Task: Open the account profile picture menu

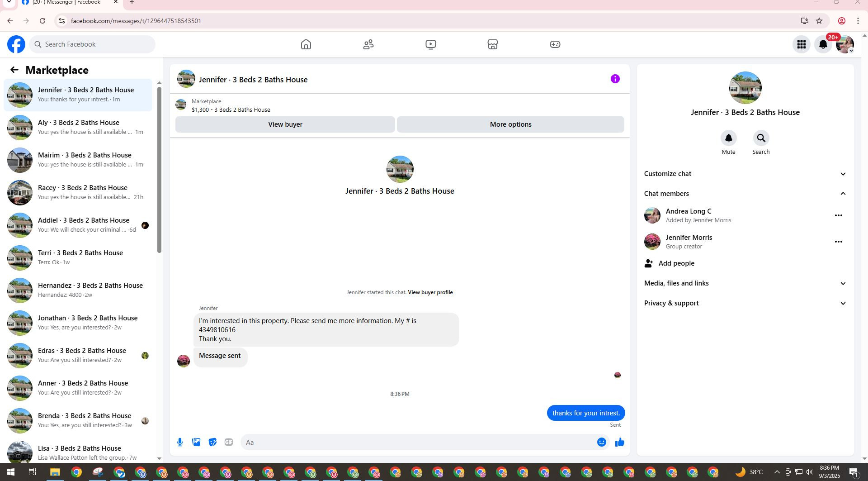Action: (x=844, y=44)
